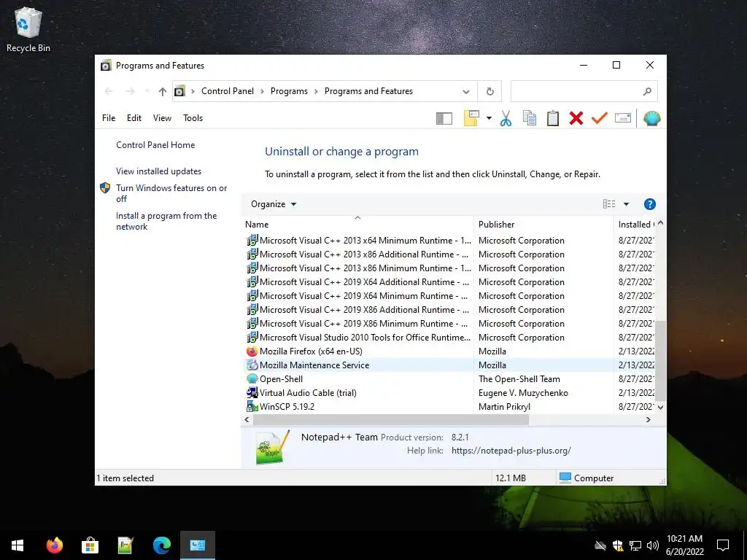Click the Paste clipboard icon
Image resolution: width=747 pixels, height=560 pixels.
tap(553, 118)
